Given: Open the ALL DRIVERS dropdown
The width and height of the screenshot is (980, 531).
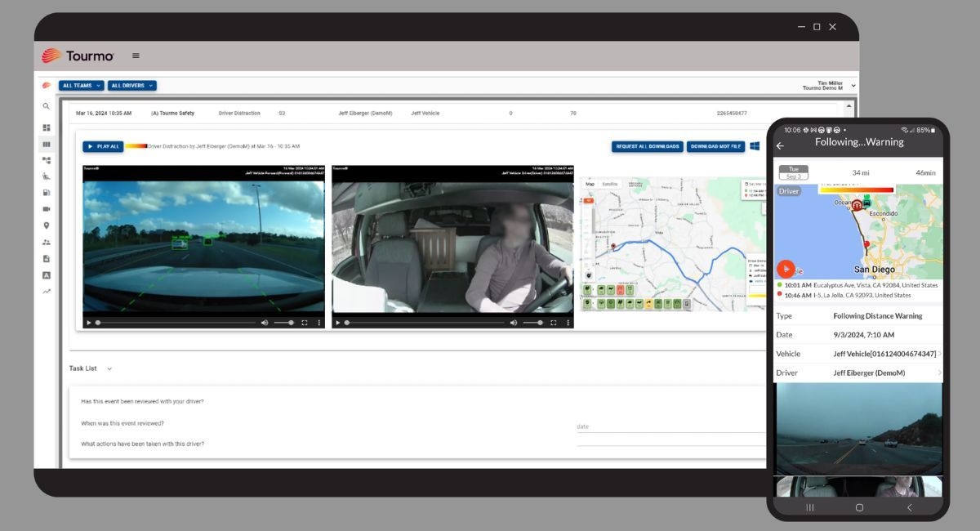Looking at the screenshot, I should (x=132, y=85).
